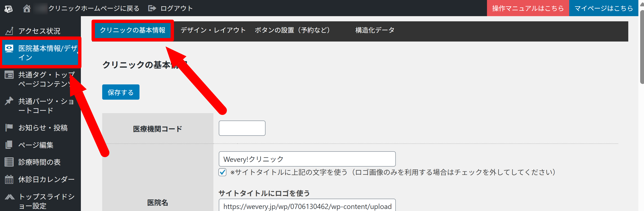Uncheck the サイトタイトルに上記の文字を使う checkbox
Viewport: 644px width, 211px height.
(222, 172)
